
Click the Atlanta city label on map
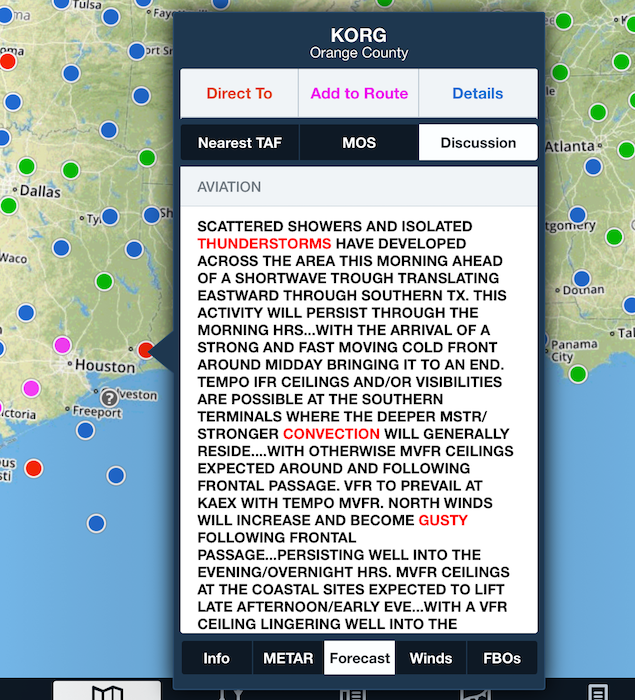click(x=570, y=146)
